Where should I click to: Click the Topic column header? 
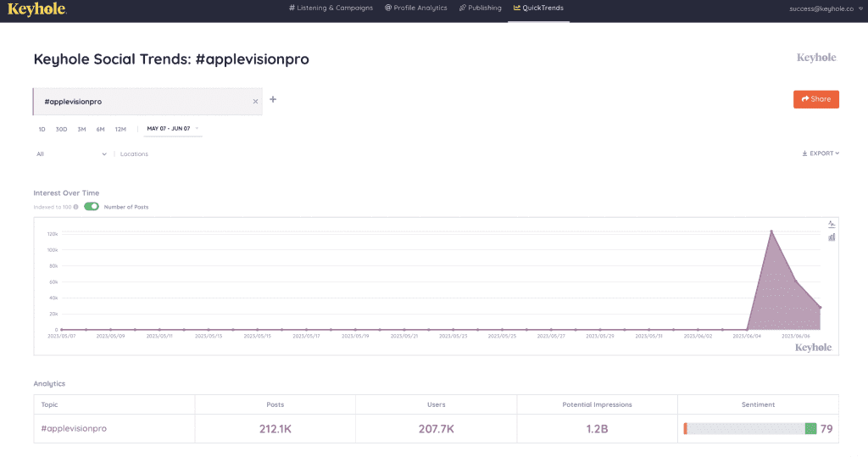click(49, 404)
